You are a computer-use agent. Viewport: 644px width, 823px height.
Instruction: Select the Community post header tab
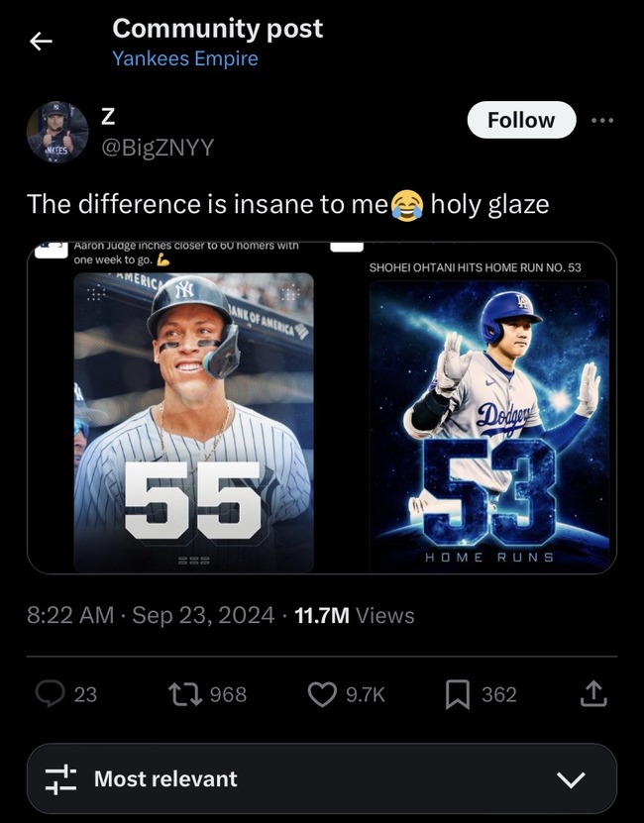pyautogui.click(x=218, y=29)
